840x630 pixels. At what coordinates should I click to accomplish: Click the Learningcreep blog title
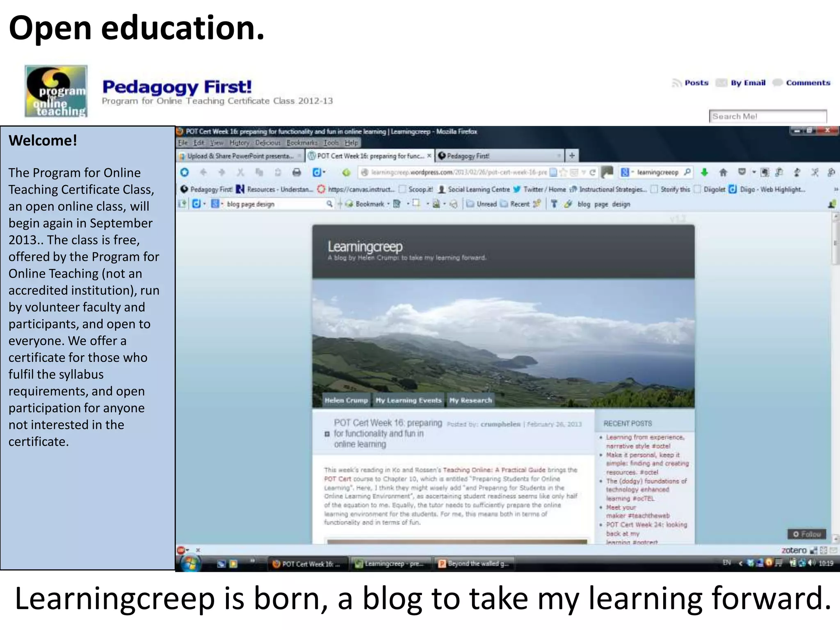pos(365,246)
